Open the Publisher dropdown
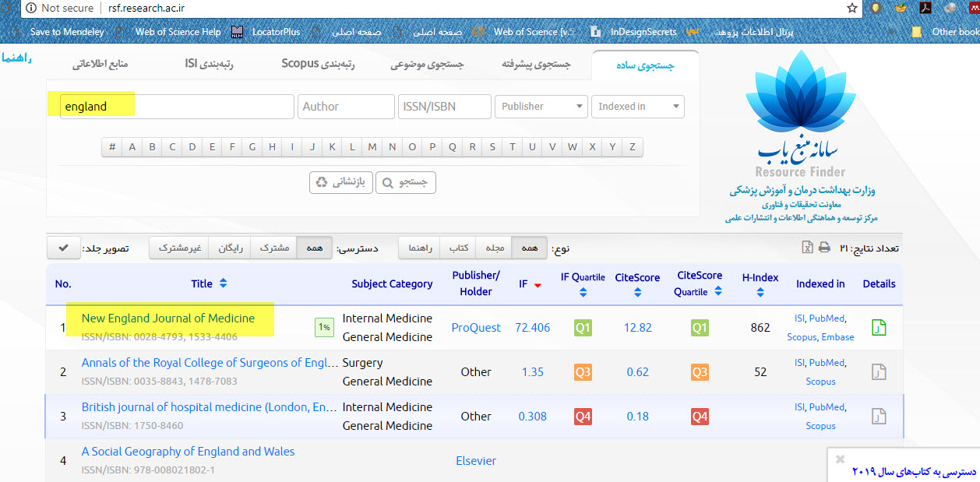The width and height of the screenshot is (980, 482). [x=541, y=107]
